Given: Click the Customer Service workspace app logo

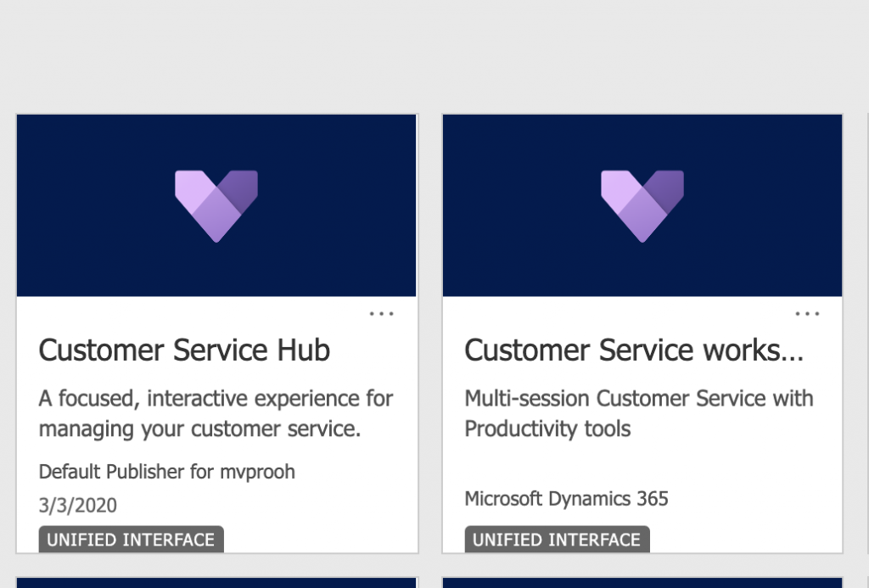Looking at the screenshot, I should pos(642,204).
